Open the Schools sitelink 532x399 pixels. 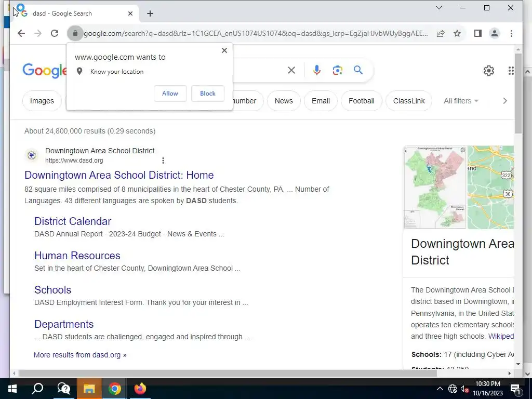[x=52, y=290]
